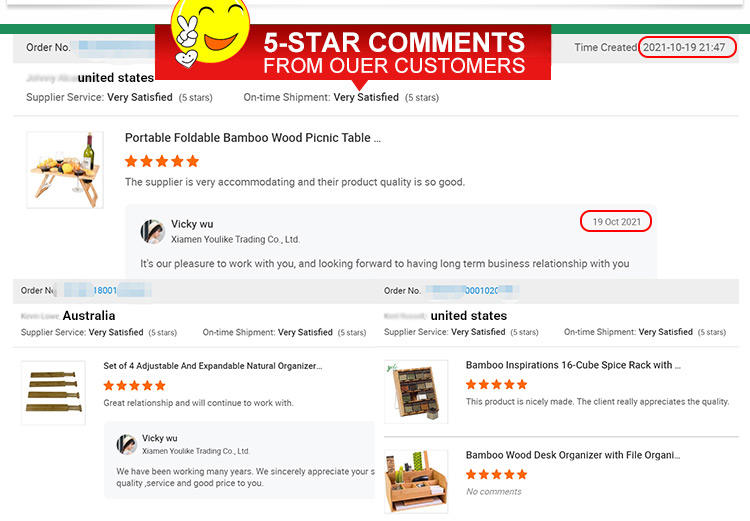Open Portable Foldable Bamboo Wood Picnic Table title
This screenshot has width=750, height=521.
253,138
